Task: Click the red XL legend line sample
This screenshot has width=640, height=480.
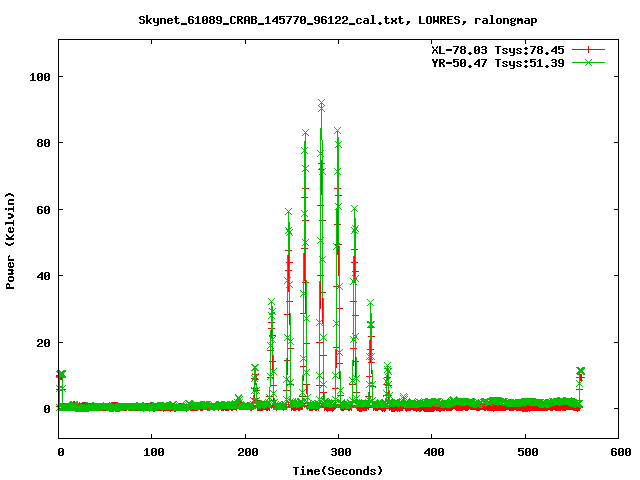Action: [589, 49]
